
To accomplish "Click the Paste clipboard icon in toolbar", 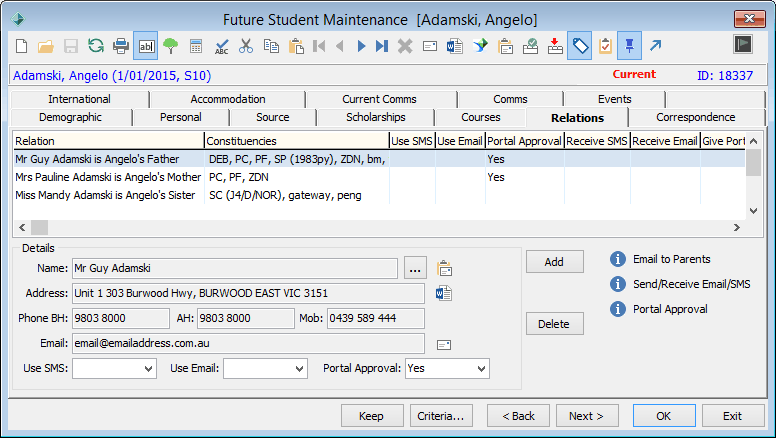I will (296, 46).
